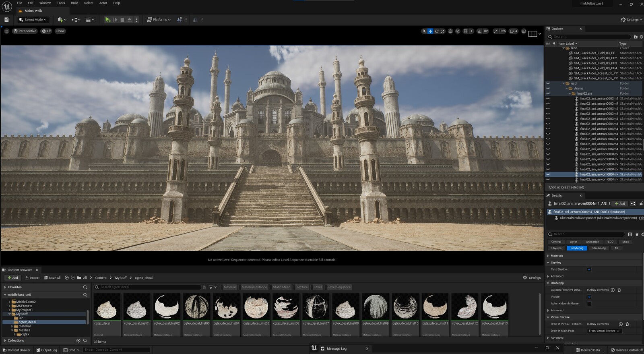Click trash icon for Custom Primitive Data
Screen dimensions: 644x354
coord(619,290)
